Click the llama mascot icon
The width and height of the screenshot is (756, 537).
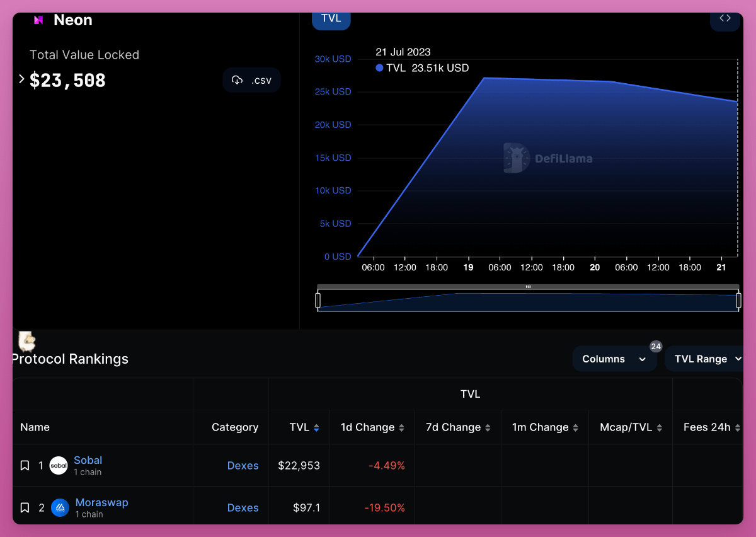tap(26, 342)
